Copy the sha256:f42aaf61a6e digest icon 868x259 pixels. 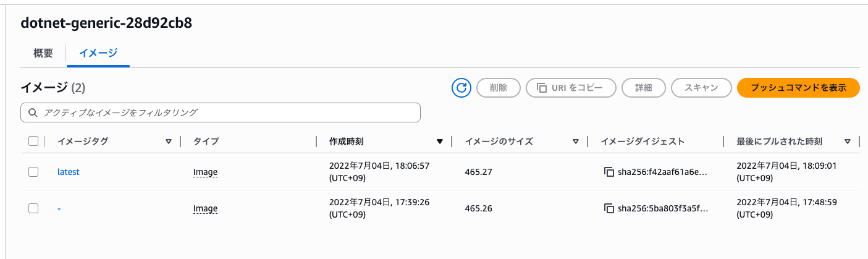pyautogui.click(x=609, y=172)
